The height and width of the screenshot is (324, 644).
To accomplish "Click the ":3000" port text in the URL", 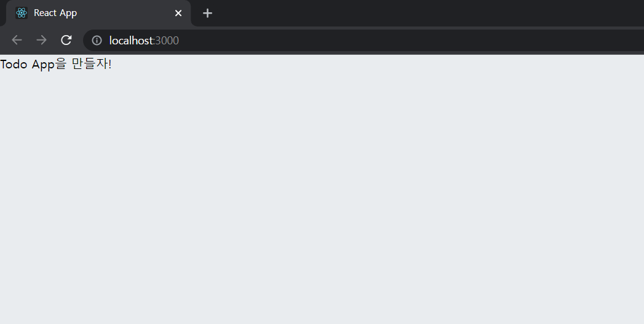I will [166, 40].
